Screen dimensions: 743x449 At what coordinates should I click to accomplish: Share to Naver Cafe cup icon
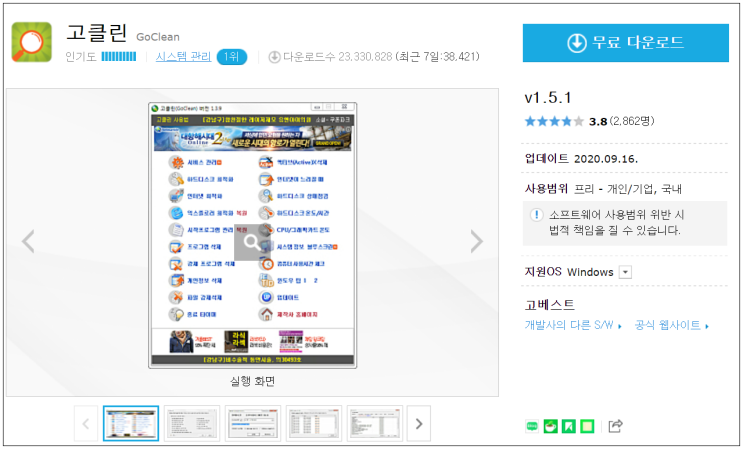click(x=550, y=426)
